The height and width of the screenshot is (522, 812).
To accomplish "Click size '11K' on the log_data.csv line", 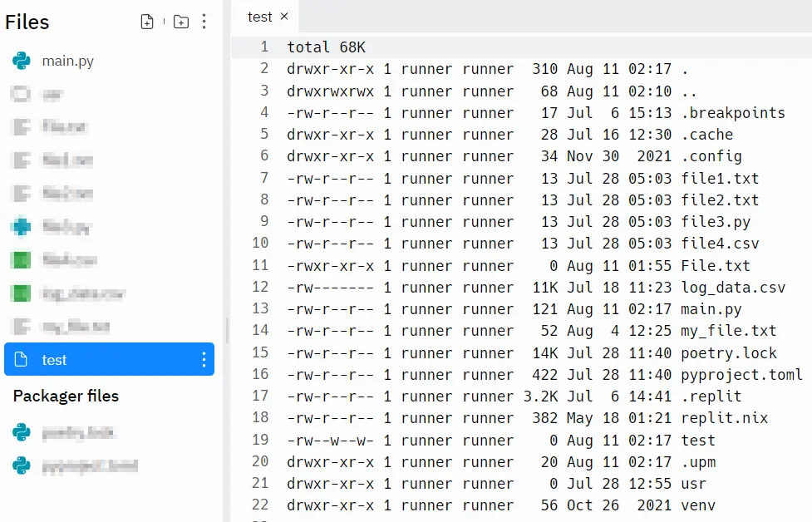I will click(x=544, y=288).
